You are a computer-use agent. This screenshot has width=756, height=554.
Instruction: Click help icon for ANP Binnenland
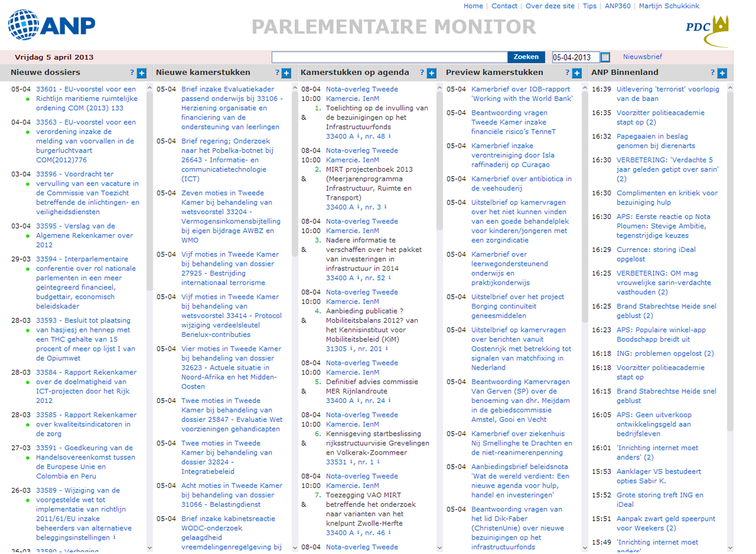713,73
